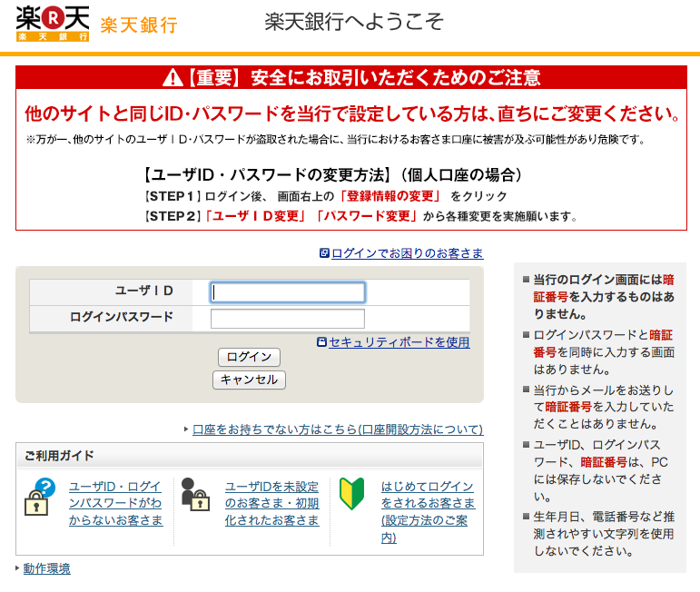The image size is (700, 592).
Task: Open the ユーザIDを未設定のお客さま・初期化されたお客さま link
Action: point(271,503)
